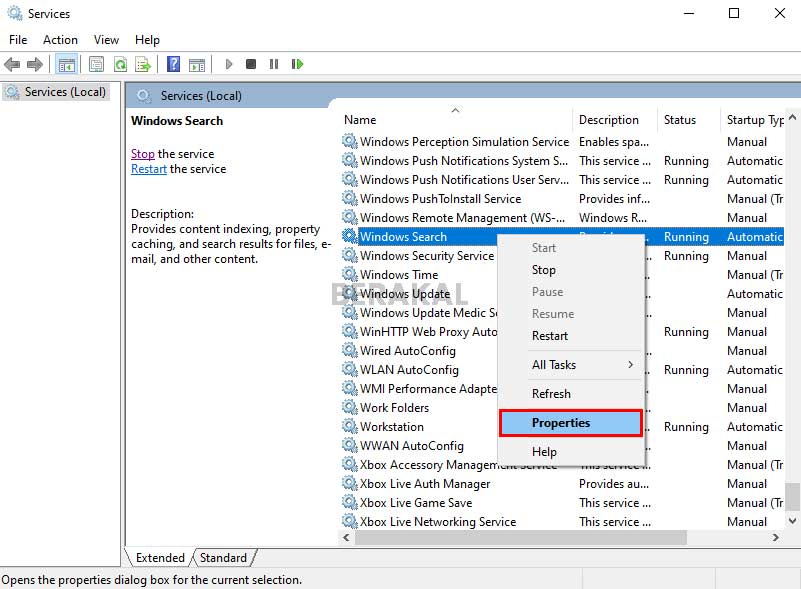801x589 pixels.
Task: Click the Restart the service link
Action: point(149,169)
